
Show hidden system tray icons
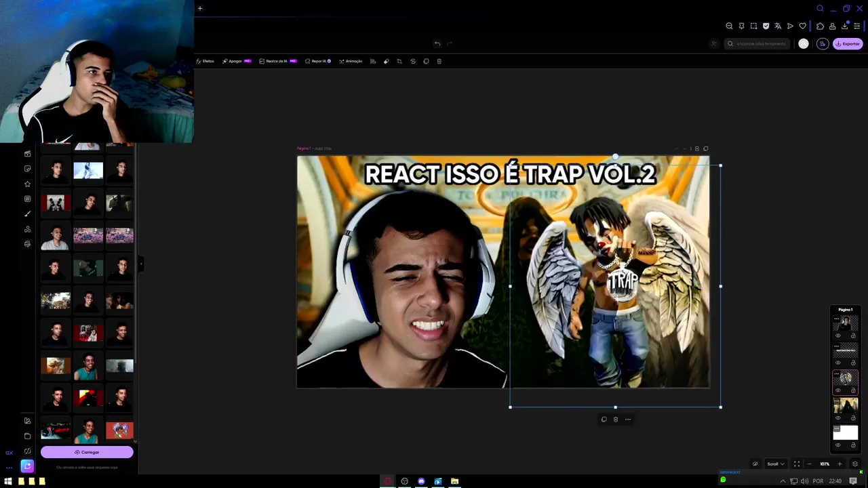783,481
